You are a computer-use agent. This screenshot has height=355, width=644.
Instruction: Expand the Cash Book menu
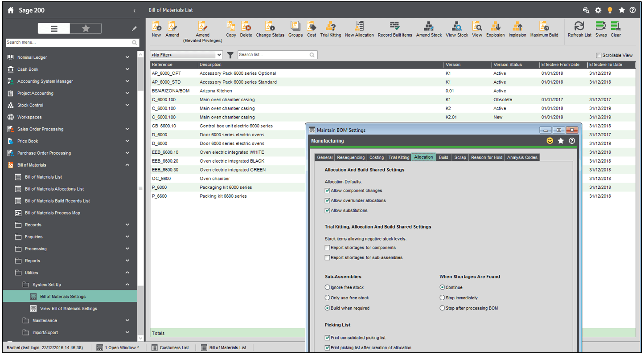pos(127,69)
